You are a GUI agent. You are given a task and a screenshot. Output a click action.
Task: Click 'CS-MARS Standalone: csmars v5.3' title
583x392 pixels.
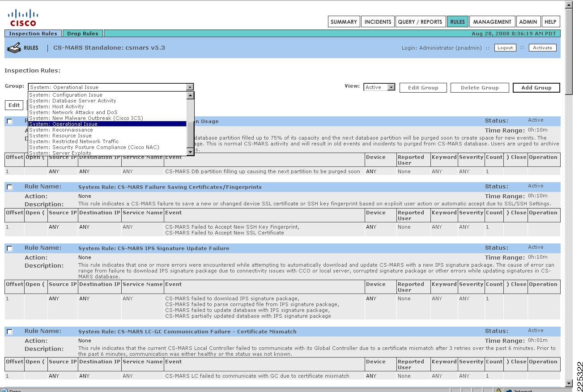pos(109,47)
